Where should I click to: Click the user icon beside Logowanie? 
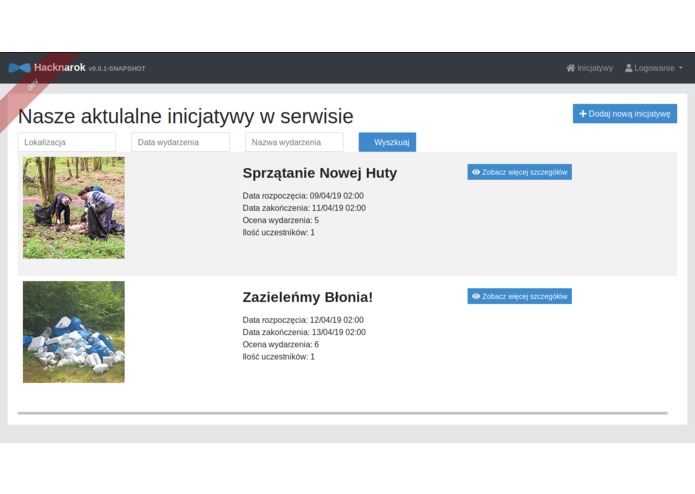(x=629, y=68)
